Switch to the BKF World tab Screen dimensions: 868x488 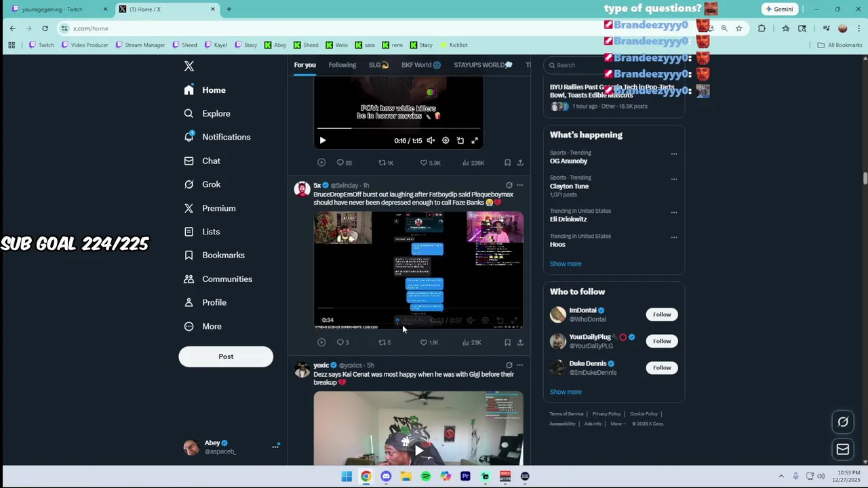pyautogui.click(x=420, y=65)
